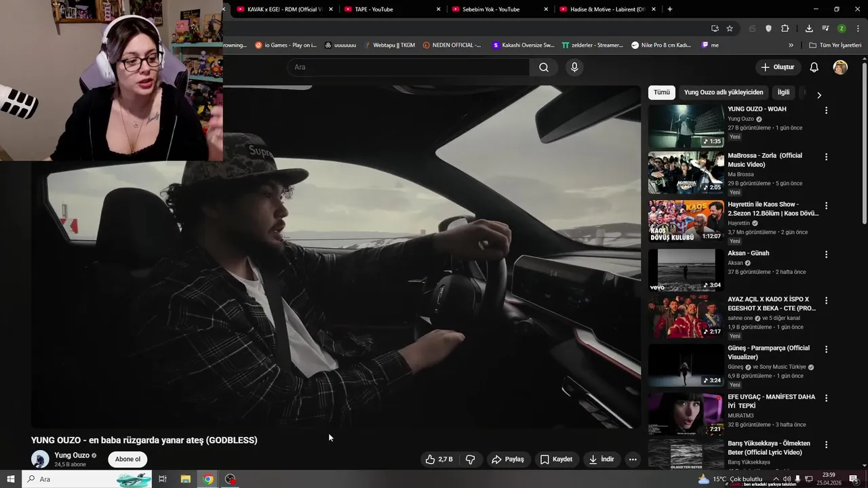Open Chrome extensions puzzle icon
This screenshot has height=488, width=868.
pyautogui.click(x=785, y=28)
